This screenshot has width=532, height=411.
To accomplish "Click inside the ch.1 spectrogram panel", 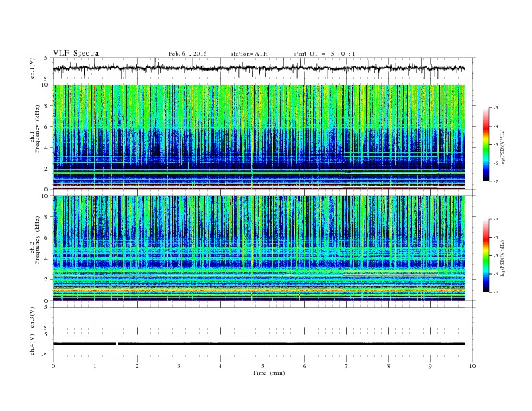I will [259, 137].
